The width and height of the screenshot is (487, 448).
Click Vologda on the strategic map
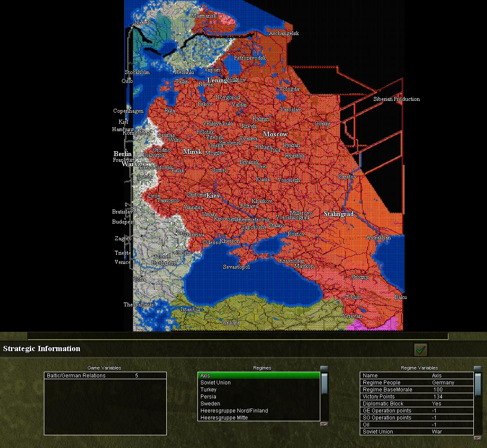(289, 89)
